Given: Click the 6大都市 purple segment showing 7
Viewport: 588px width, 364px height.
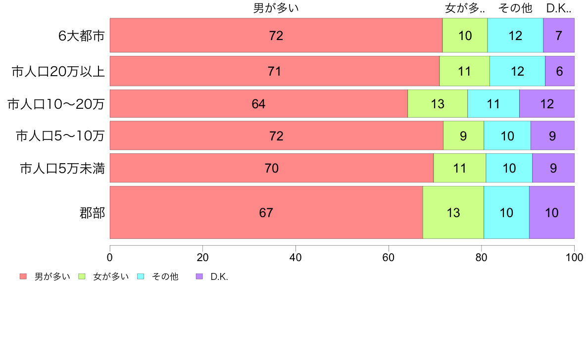Looking at the screenshot, I should [x=559, y=35].
